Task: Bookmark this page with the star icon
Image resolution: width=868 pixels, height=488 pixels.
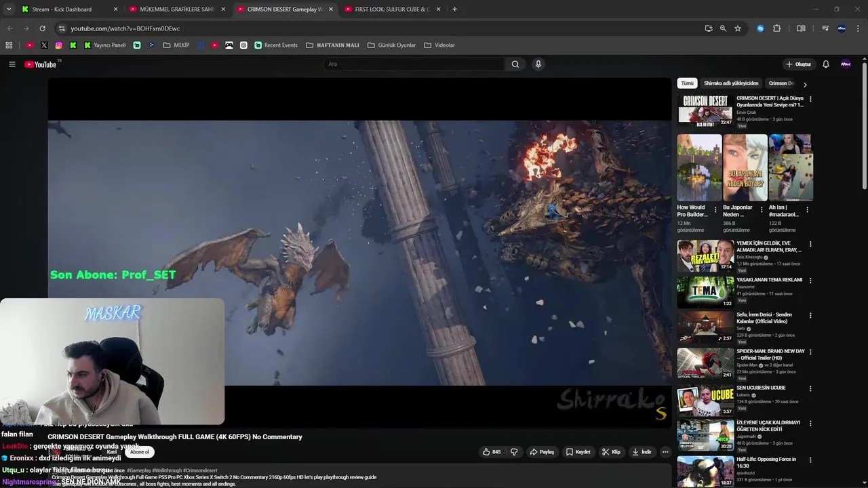Action: pos(738,28)
